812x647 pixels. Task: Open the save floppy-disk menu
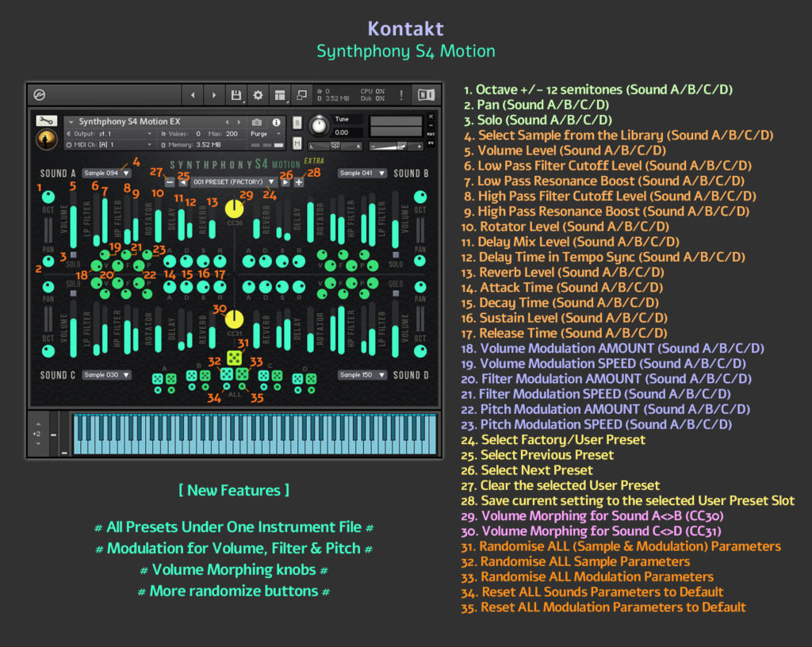pos(236,95)
